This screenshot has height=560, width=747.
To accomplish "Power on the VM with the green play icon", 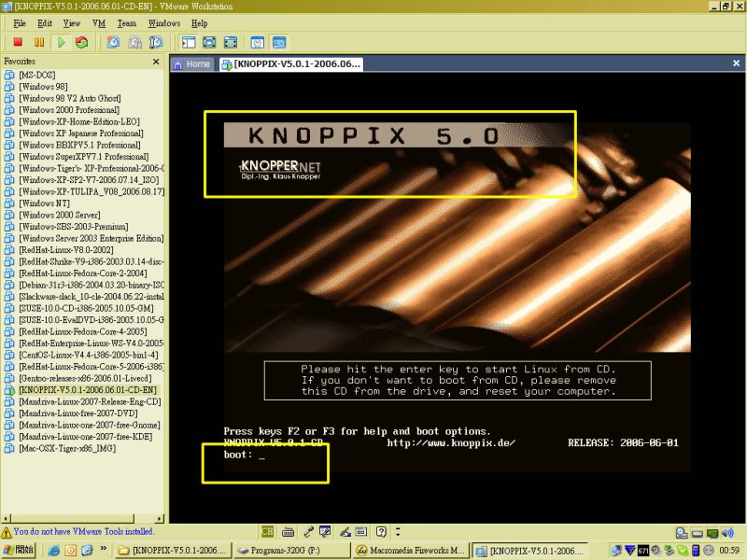I will click(x=61, y=42).
